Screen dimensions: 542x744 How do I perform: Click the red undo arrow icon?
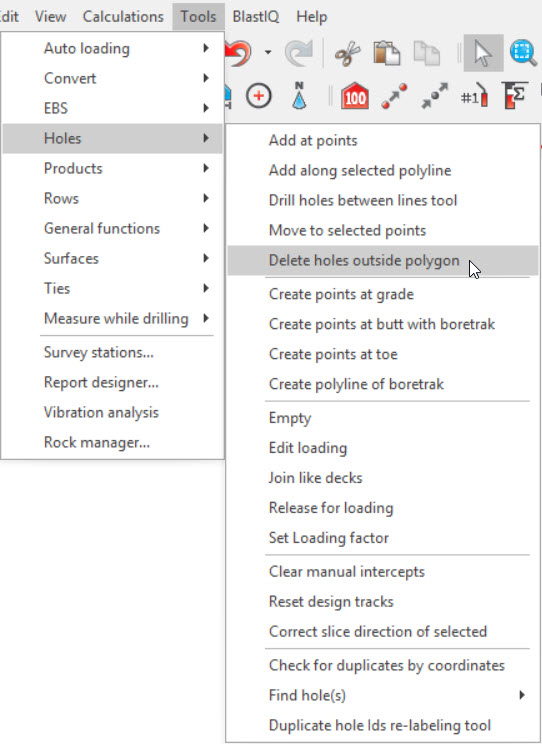[239, 53]
